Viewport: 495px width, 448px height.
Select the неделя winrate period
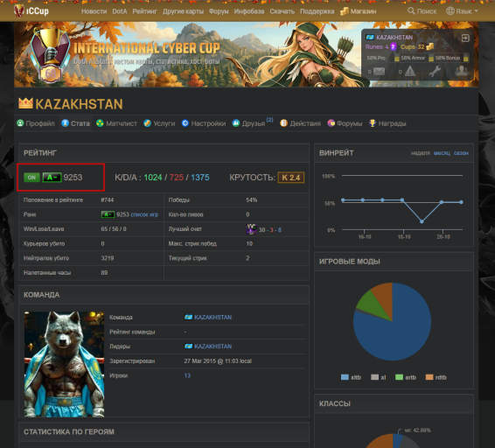[420, 153]
